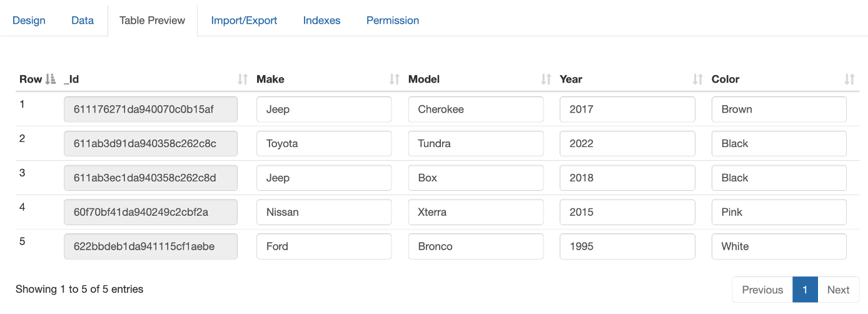Select the Bronco model field
The width and height of the screenshot is (868, 314).
click(x=476, y=246)
